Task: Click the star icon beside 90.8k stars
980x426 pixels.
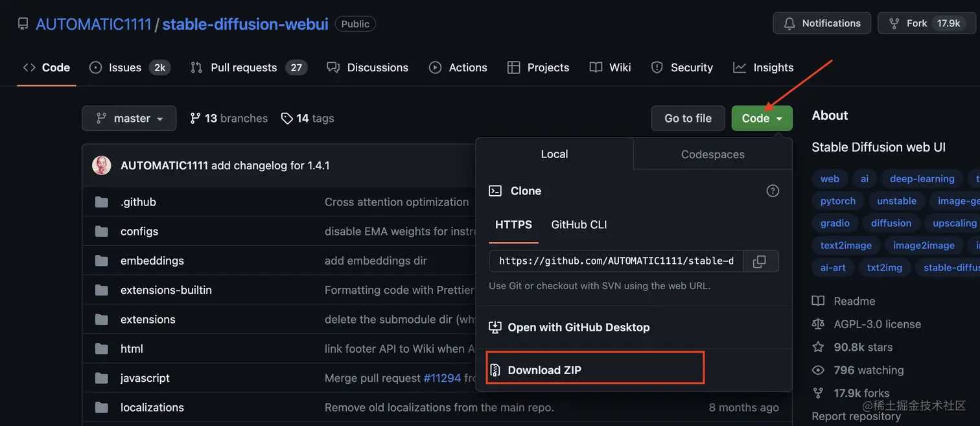Action: (819, 347)
